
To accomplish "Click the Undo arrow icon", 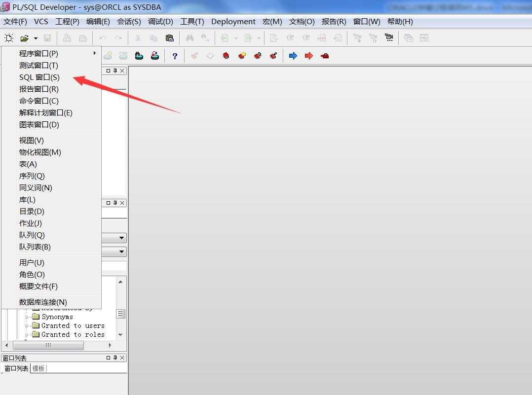I will tap(103, 38).
